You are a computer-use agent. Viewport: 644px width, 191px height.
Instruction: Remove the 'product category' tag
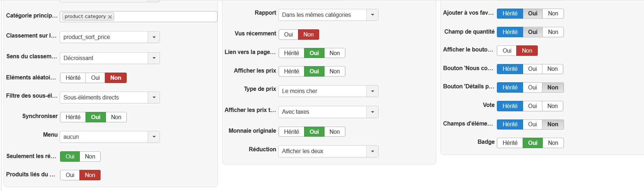[110, 17]
